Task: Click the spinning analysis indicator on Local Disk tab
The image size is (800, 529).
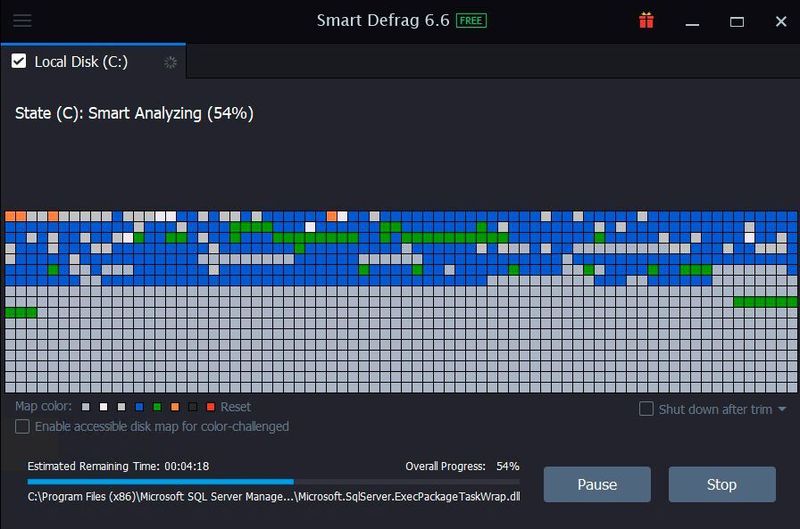Action: pyautogui.click(x=170, y=62)
